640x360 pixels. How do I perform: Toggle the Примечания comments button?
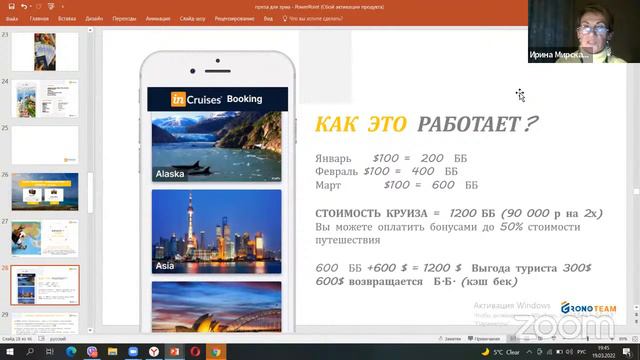click(x=484, y=339)
